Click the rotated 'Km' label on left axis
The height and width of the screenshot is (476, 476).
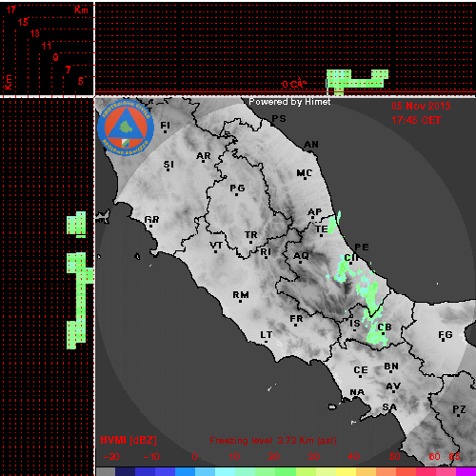tap(9, 83)
